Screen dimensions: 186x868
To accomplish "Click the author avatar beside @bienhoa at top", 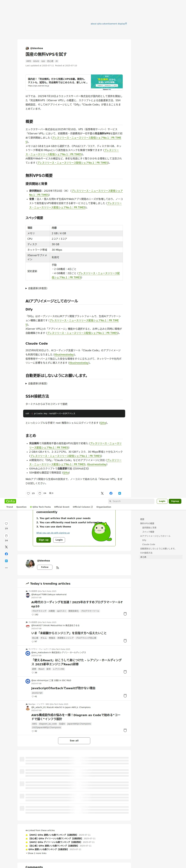I will pos(27,48).
